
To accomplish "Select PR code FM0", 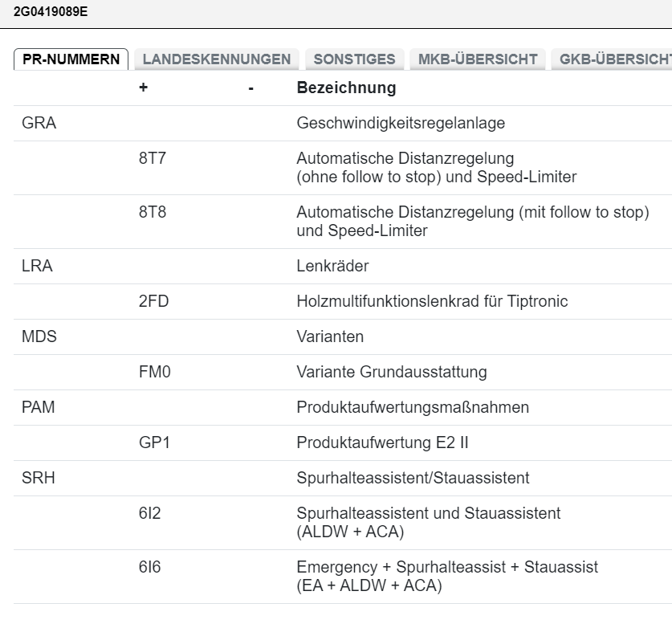I will 154,373.
